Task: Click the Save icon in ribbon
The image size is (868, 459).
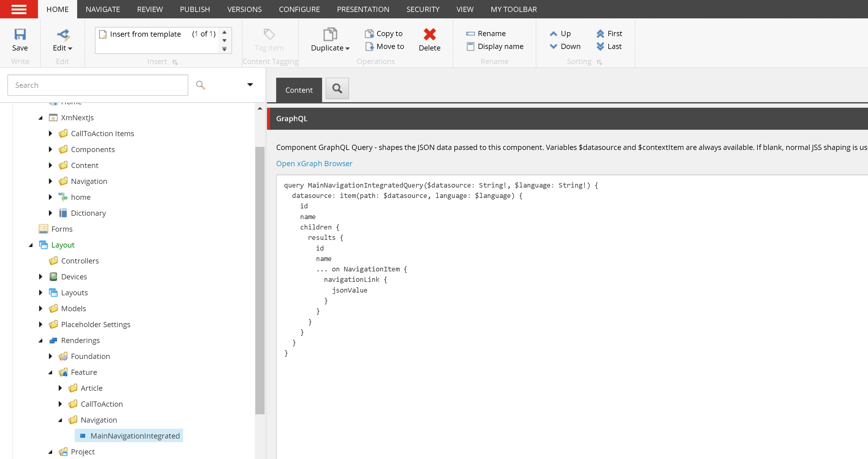Action: tap(20, 35)
